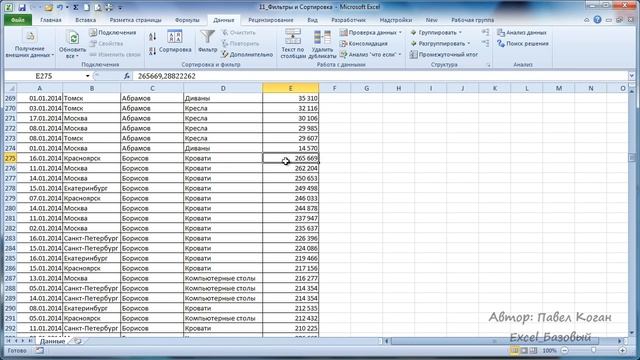640x360 pixels.
Task: Click Remove Duplicates (Удалить дубликаты) icon
Action: coord(322,37)
